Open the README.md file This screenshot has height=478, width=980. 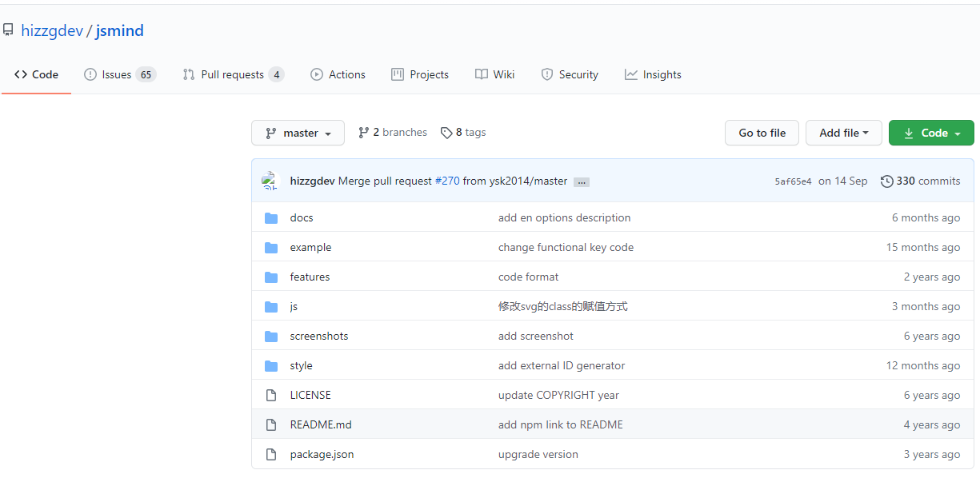[321, 424]
